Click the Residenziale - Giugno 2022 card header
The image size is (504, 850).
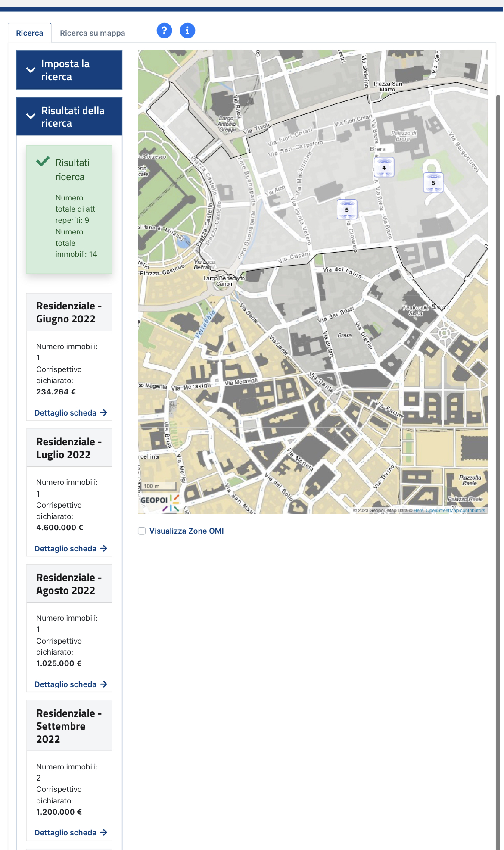[69, 312]
